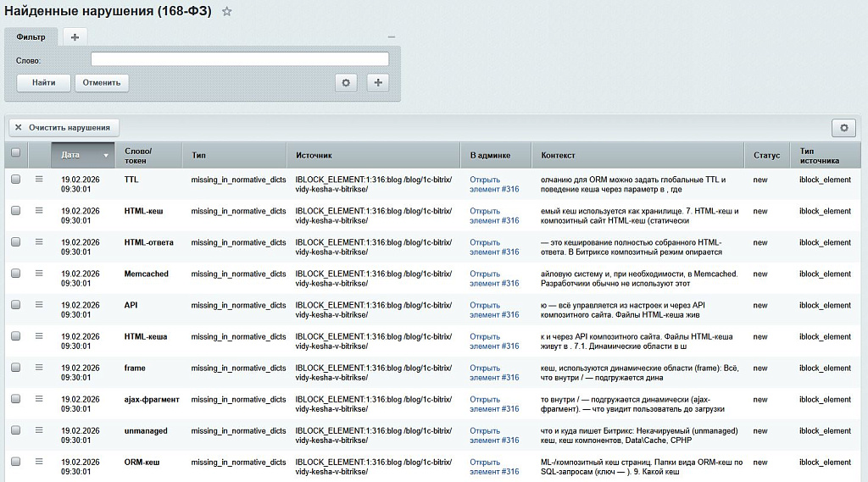This screenshot has height=482, width=868.
Task: Toggle the select-all checkbox in table header
Action: (15, 153)
